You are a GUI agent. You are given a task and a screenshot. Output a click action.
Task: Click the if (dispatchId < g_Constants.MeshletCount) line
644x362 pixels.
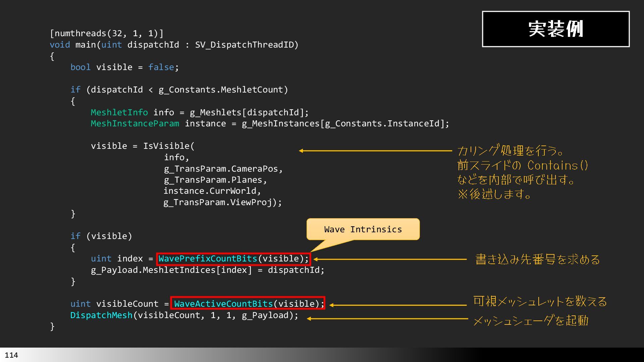click(x=179, y=90)
